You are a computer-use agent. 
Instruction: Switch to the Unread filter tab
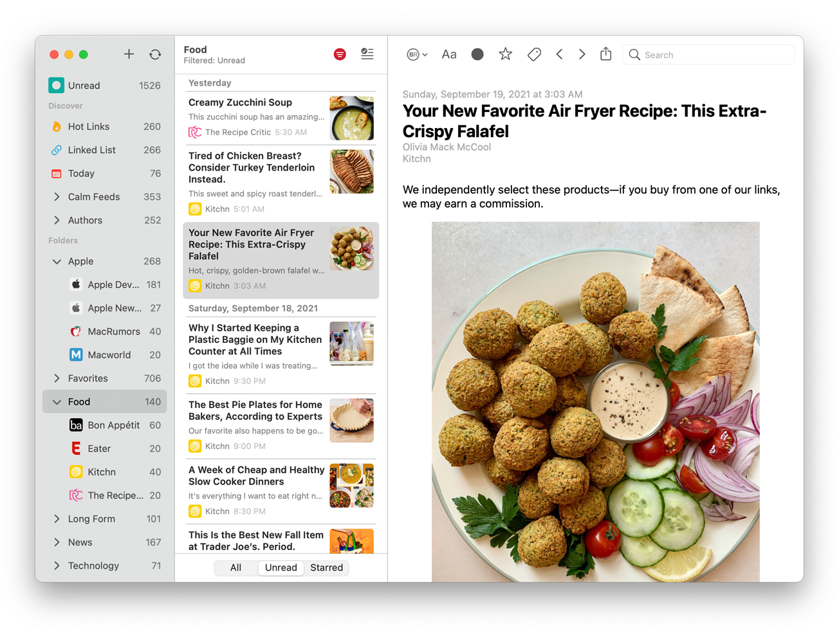(281, 567)
